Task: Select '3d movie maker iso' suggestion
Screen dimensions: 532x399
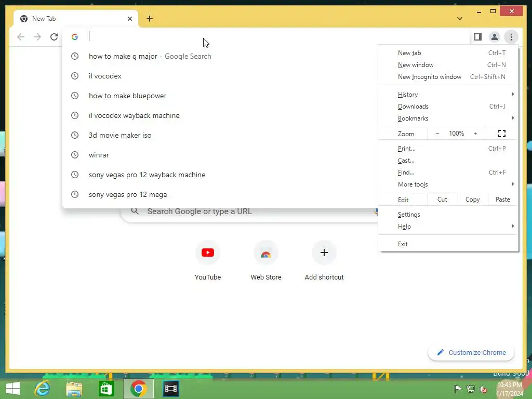Action: coord(220,135)
